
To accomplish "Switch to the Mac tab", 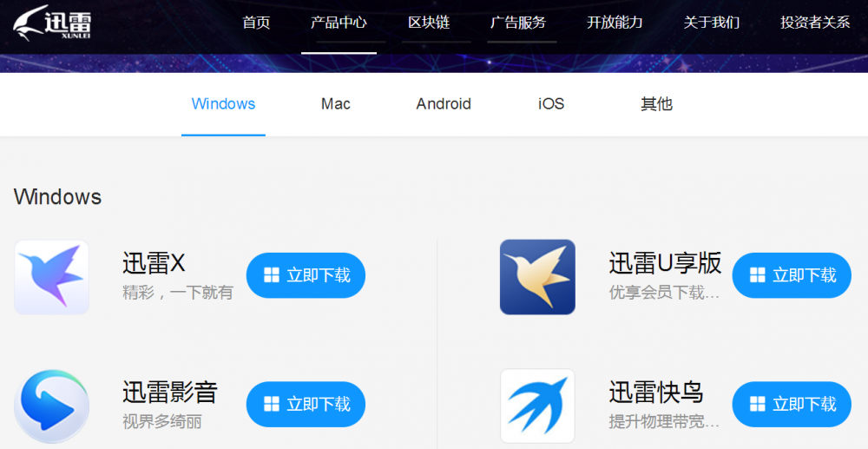I will click(335, 104).
